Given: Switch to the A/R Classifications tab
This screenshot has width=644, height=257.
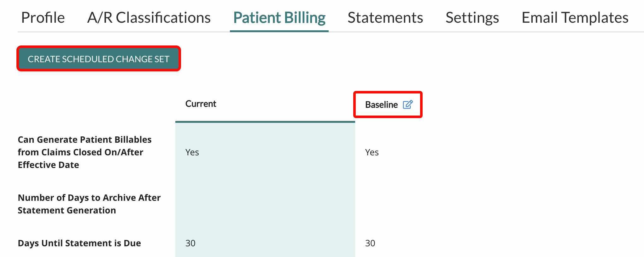Looking at the screenshot, I should [149, 18].
